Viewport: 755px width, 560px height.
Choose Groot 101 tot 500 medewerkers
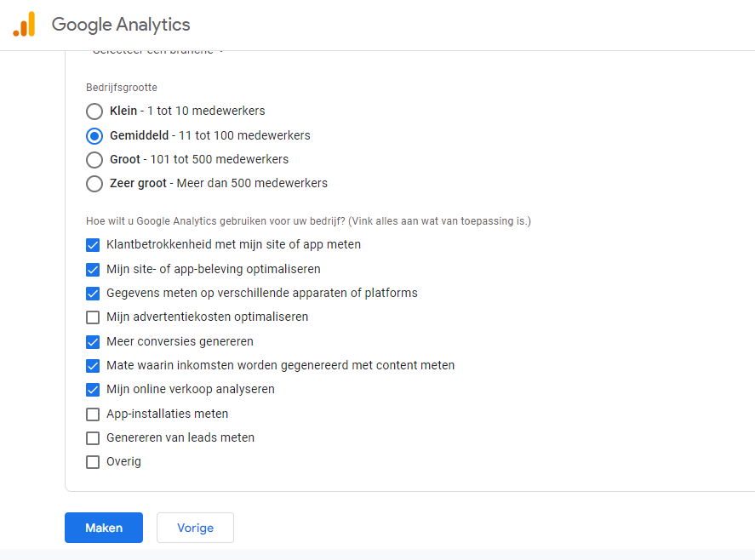(x=94, y=160)
